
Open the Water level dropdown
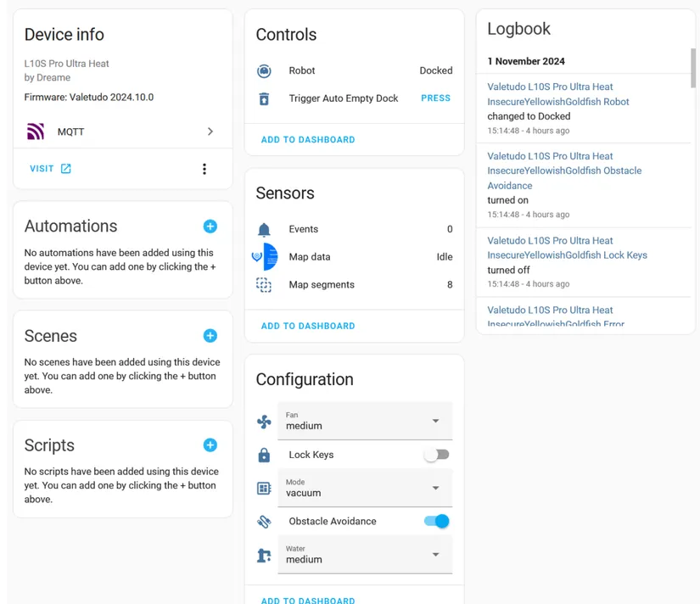[365, 555]
